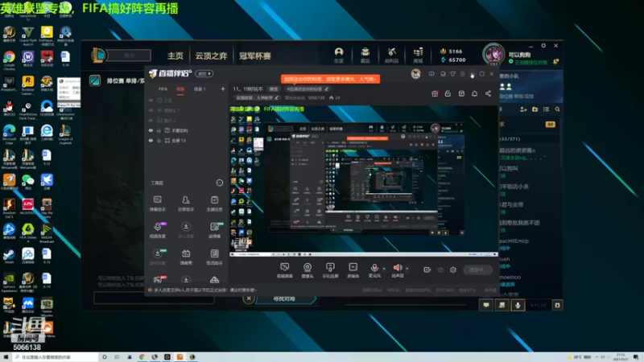Open League of Legends desktop shortcut

coord(65,135)
